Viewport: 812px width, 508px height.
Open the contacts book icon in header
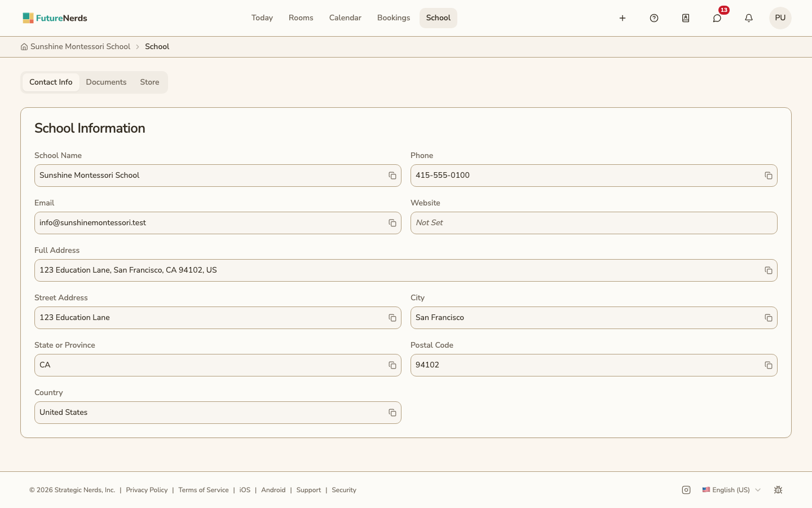tap(686, 18)
